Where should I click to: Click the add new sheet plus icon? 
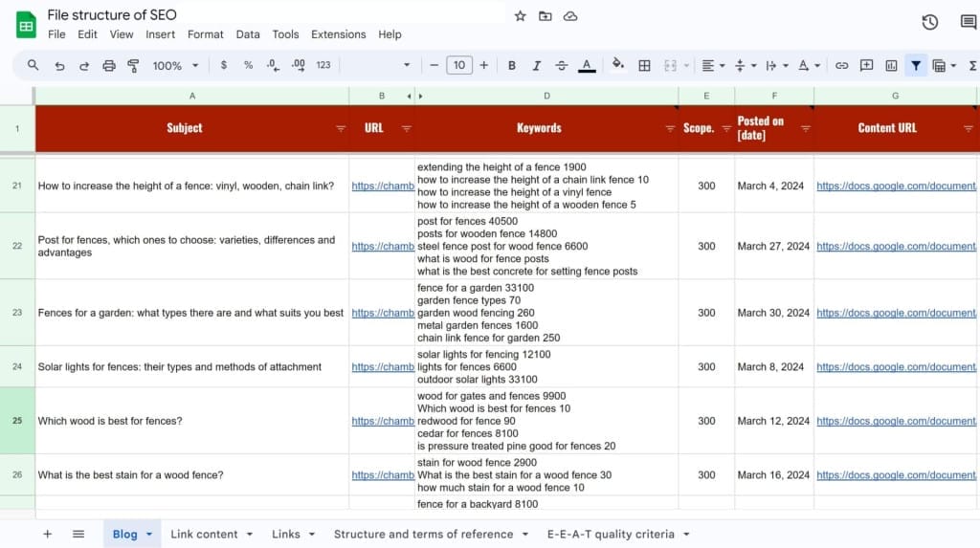coord(47,534)
